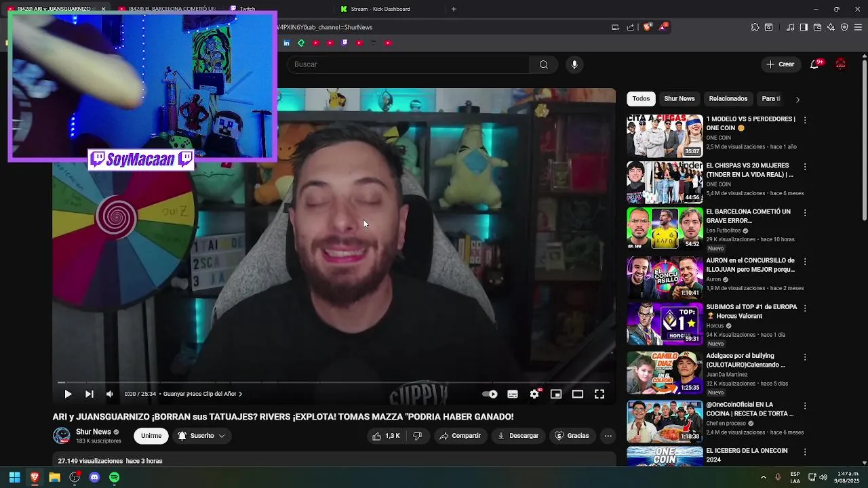This screenshot has width=868, height=488.
Task: Open the browser extensions puzzle icon
Action: [755, 27]
